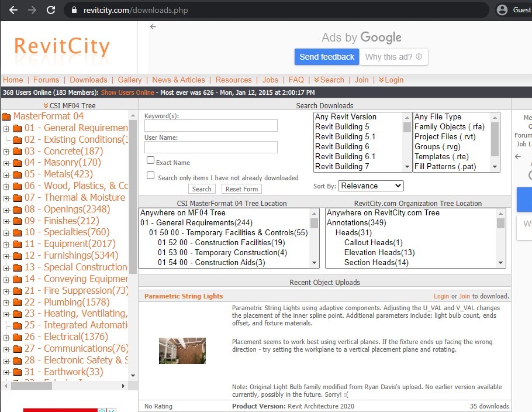This screenshot has height=412, width=532.
Task: Collapse the ad panel with the left arrow
Action: coord(153,26)
